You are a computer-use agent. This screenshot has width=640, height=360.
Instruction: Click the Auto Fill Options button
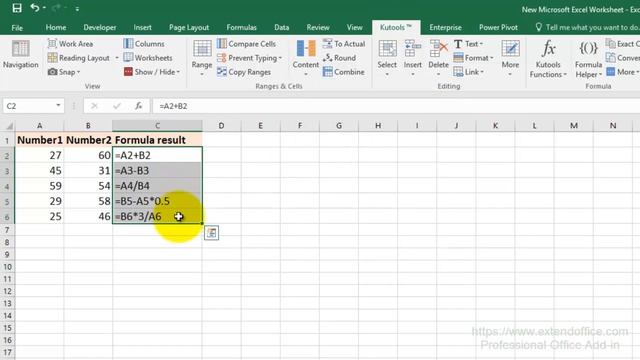[211, 233]
